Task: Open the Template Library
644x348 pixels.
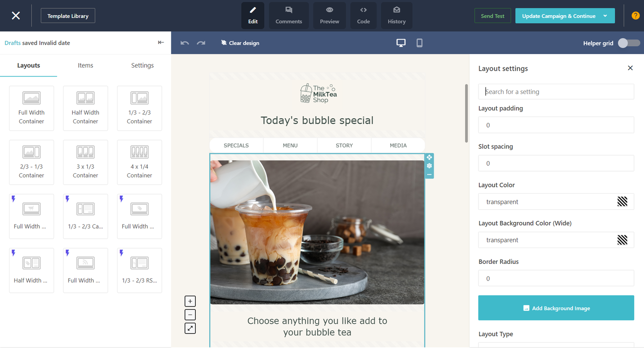Action: tap(68, 15)
